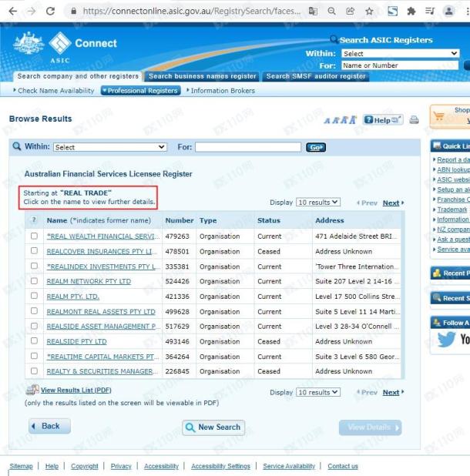Open the Sitemap footer link

pyautogui.click(x=21, y=466)
